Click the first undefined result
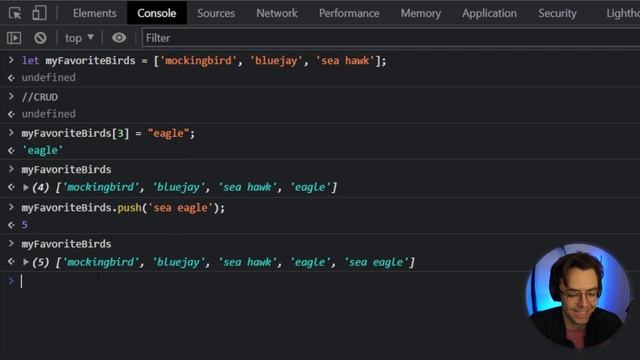The height and width of the screenshot is (360, 640). point(49,78)
